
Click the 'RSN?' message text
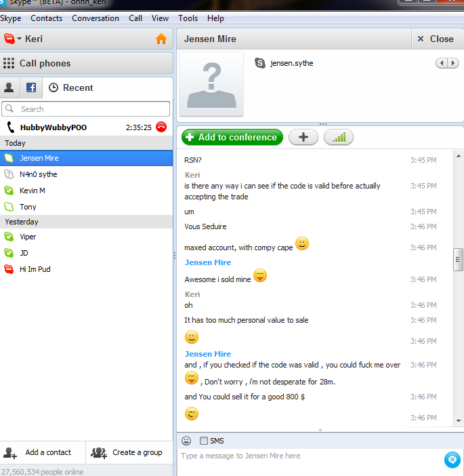193,160
